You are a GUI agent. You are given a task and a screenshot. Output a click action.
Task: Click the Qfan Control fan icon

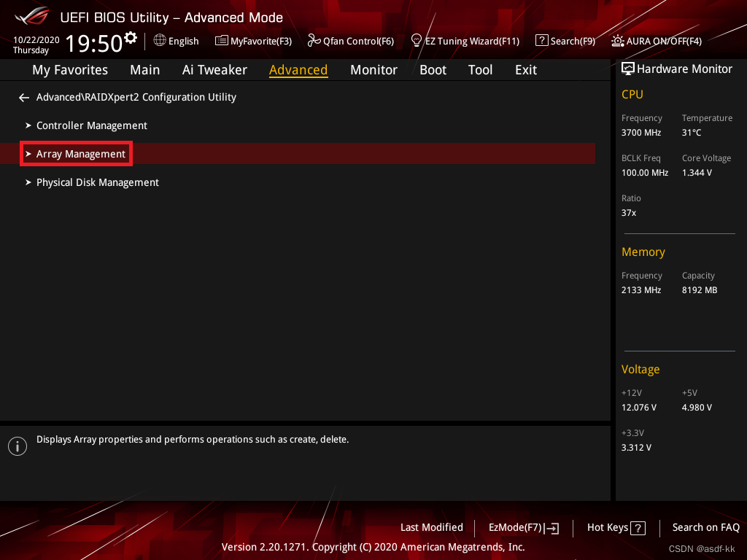[314, 41]
